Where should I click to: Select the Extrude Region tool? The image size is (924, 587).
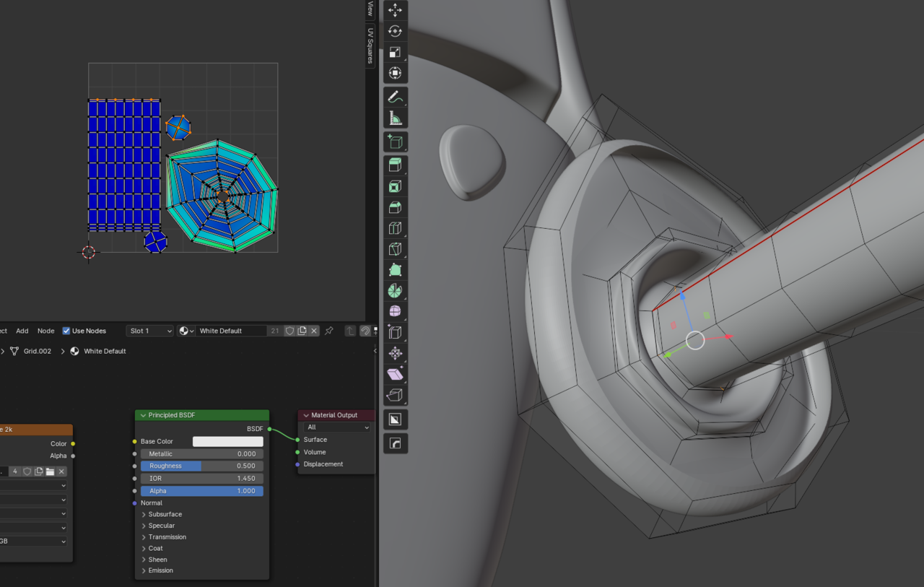coord(395,165)
